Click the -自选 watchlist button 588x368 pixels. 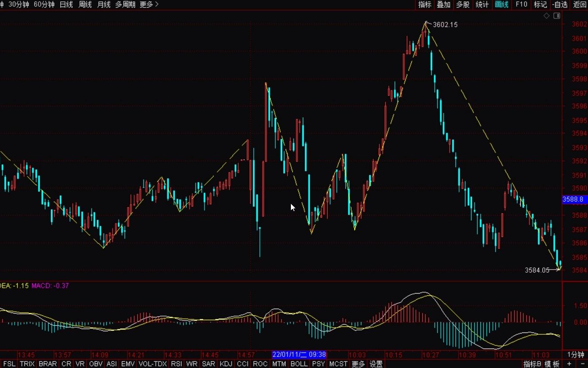(x=560, y=4)
